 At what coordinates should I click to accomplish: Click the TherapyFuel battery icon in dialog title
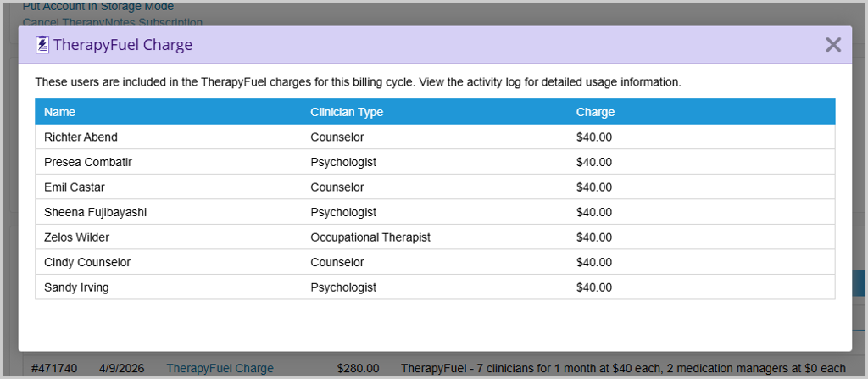pyautogui.click(x=42, y=45)
